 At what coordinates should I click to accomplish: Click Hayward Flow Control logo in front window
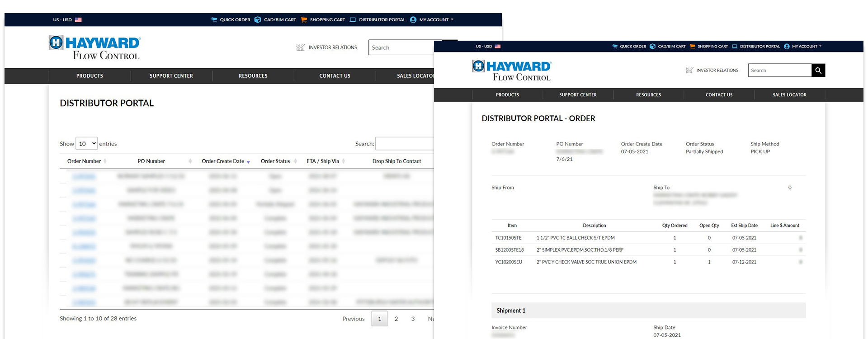click(x=512, y=71)
